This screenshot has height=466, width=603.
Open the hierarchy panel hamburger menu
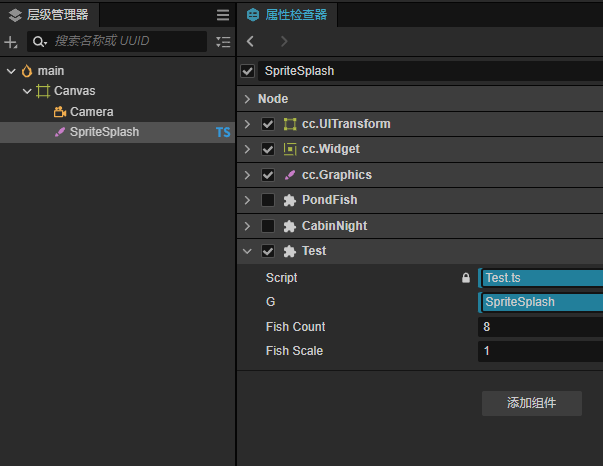[223, 15]
